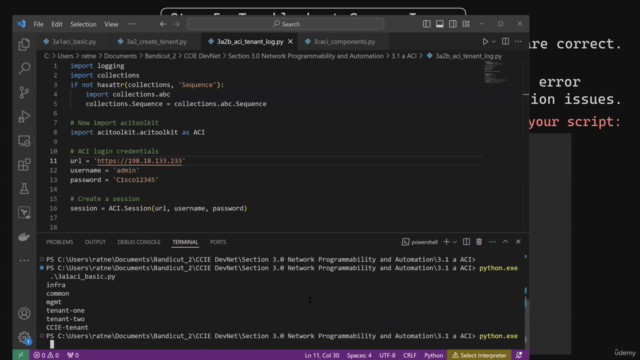Run Python file with play button
Screen dimensions: 640x360
[485, 41]
